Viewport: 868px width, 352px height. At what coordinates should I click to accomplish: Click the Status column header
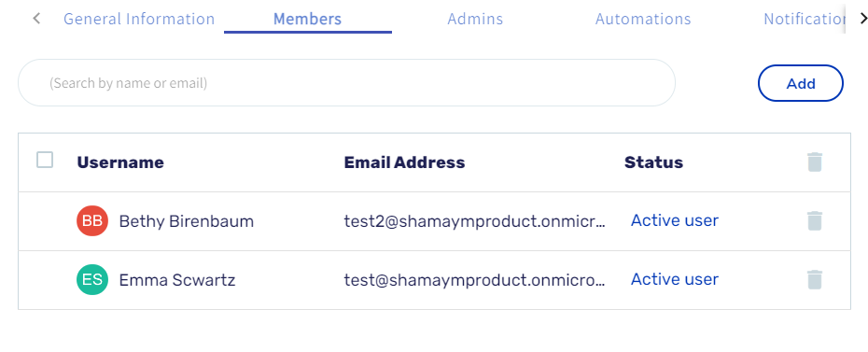pos(653,162)
